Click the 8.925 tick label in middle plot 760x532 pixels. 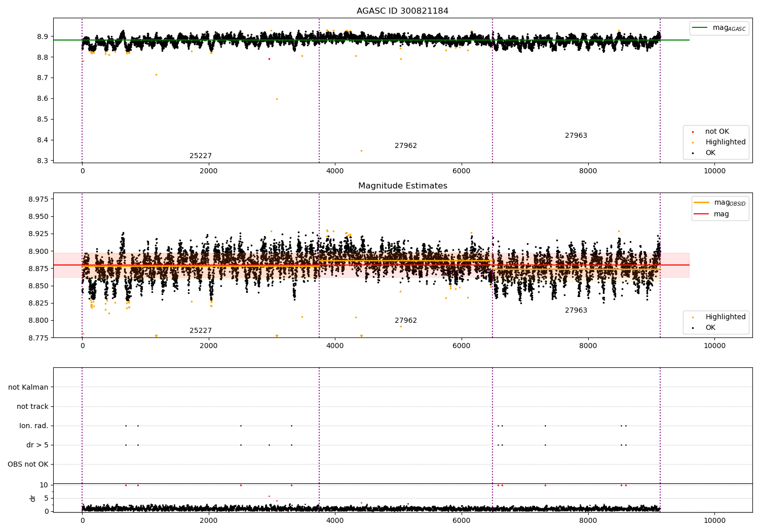39,234
